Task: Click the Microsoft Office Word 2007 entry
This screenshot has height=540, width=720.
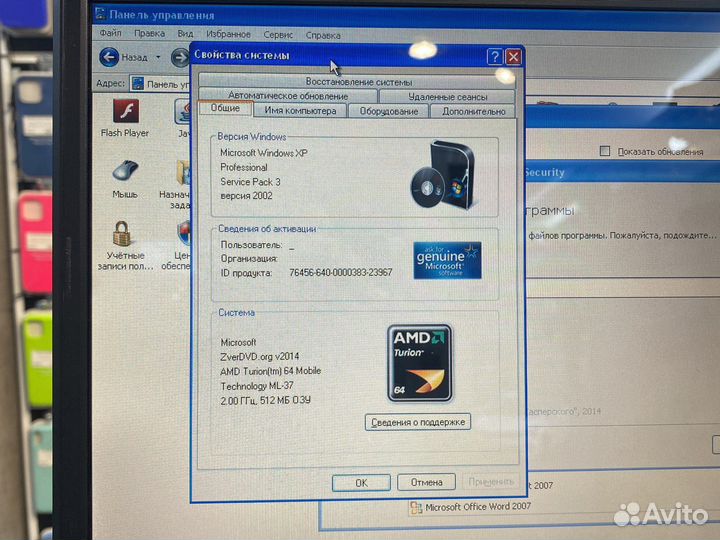Action: (x=470, y=507)
